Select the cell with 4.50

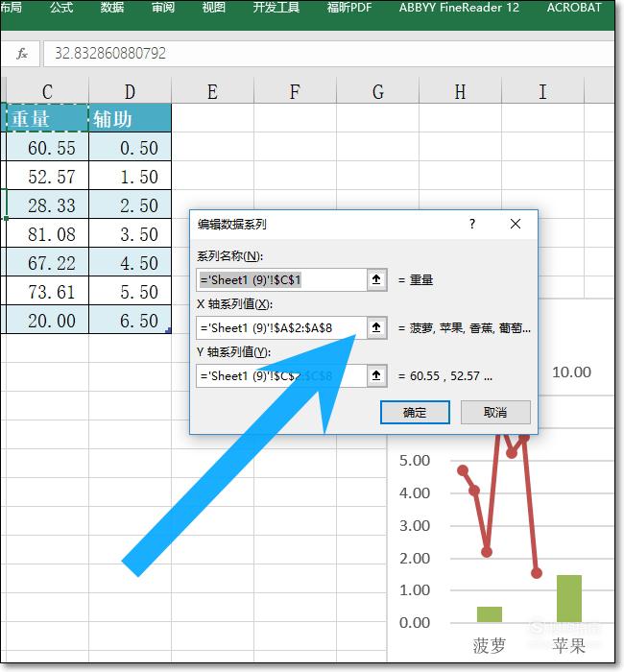[130, 262]
